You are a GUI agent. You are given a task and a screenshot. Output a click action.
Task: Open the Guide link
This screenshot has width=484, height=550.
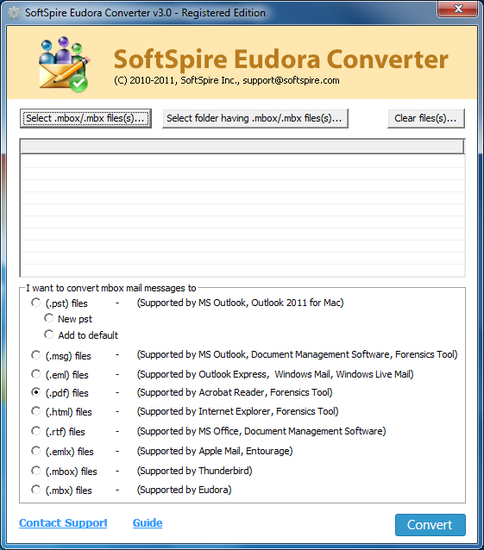[x=147, y=523]
